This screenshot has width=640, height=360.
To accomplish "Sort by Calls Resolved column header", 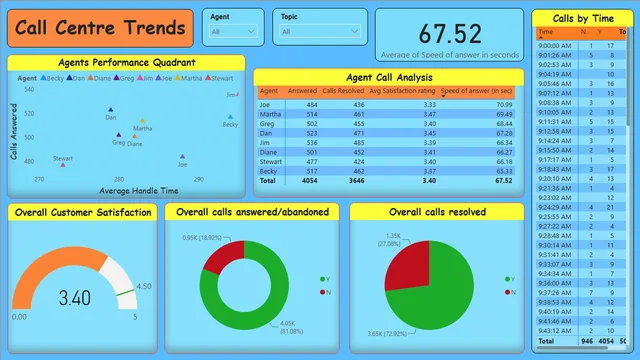I will (x=343, y=91).
